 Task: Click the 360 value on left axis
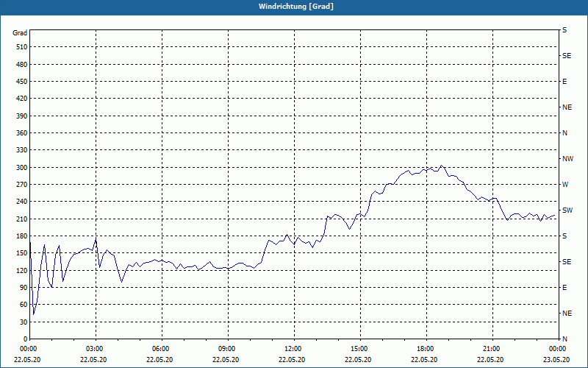pos(22,133)
